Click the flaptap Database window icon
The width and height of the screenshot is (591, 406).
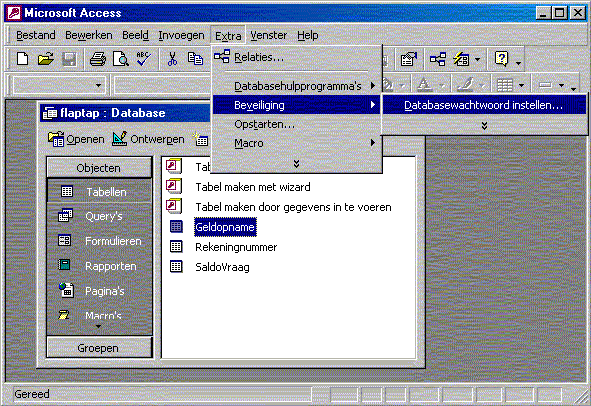point(49,113)
